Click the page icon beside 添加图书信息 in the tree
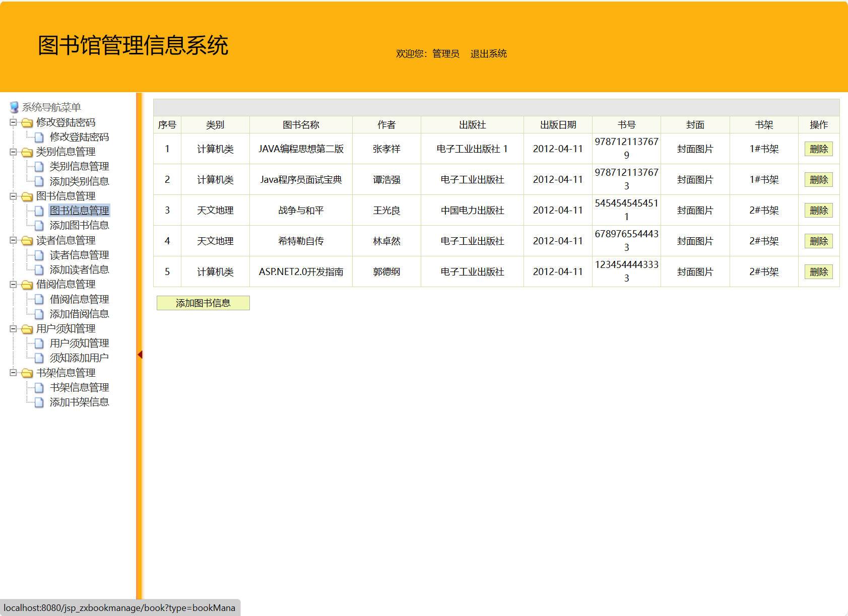 pos(39,226)
